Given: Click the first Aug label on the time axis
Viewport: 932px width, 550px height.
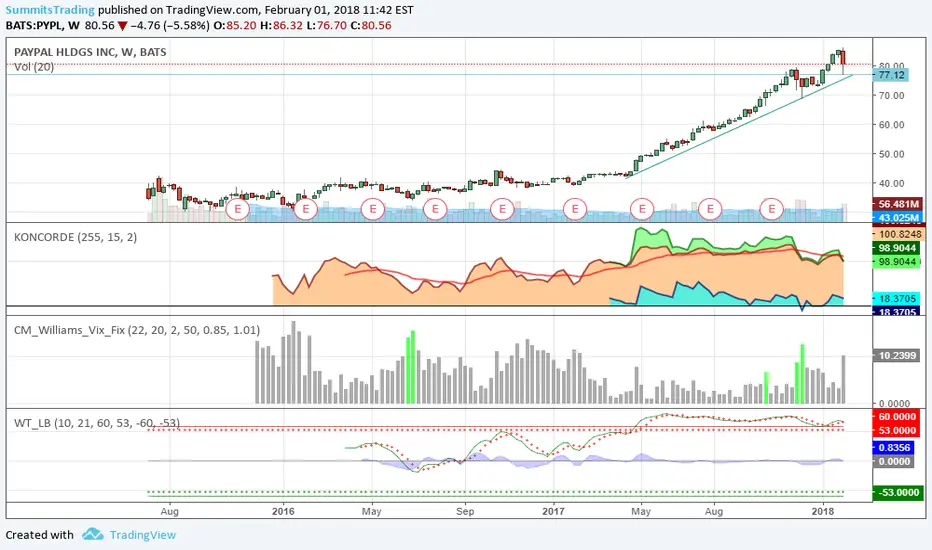Looking at the screenshot, I should tap(169, 511).
